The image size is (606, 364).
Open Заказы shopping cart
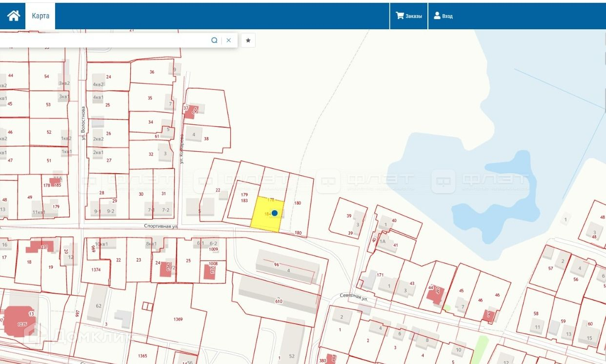click(x=408, y=16)
